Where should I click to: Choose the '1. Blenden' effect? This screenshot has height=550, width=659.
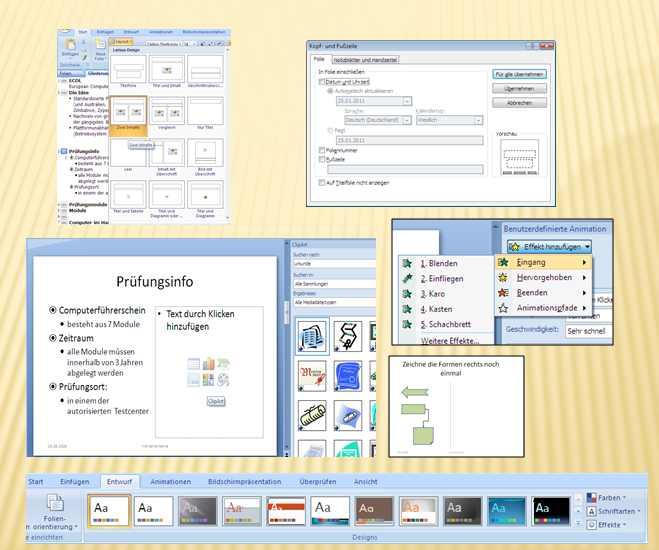point(445,263)
